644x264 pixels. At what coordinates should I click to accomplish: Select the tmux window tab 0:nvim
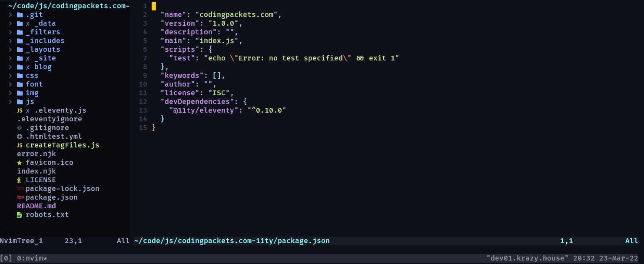pyautogui.click(x=32, y=258)
